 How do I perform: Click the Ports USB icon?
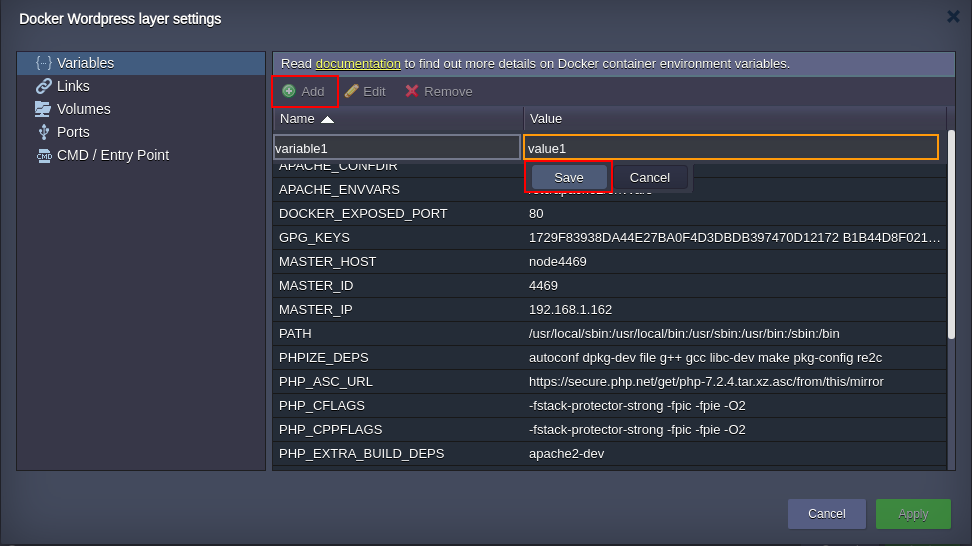[x=43, y=132]
